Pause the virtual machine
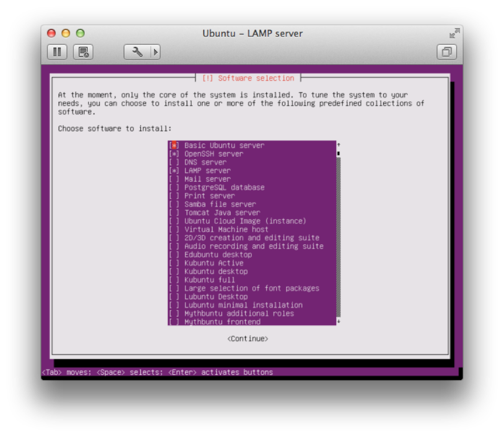The height and width of the screenshot is (437, 504). 57,52
